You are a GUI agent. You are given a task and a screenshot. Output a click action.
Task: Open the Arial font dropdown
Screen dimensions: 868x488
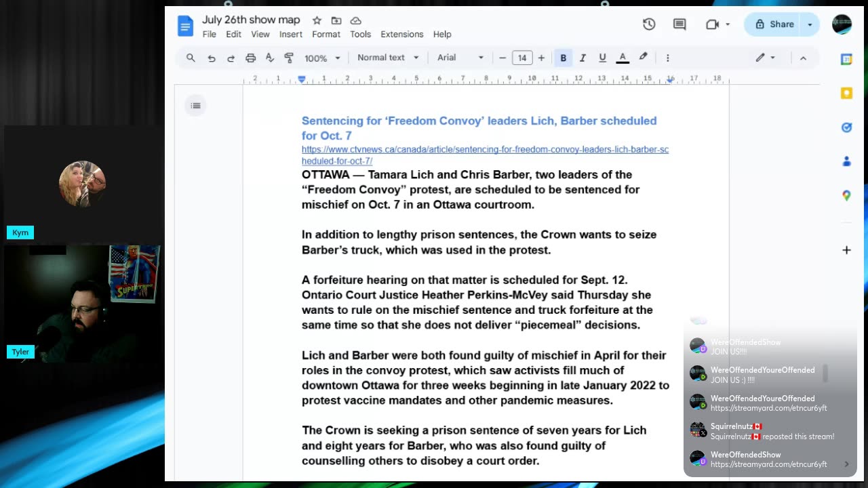click(x=460, y=58)
